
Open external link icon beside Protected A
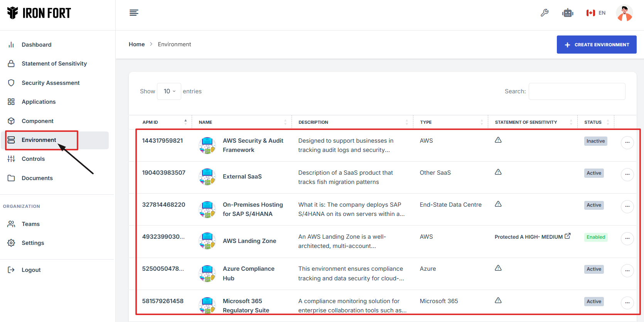pos(568,236)
